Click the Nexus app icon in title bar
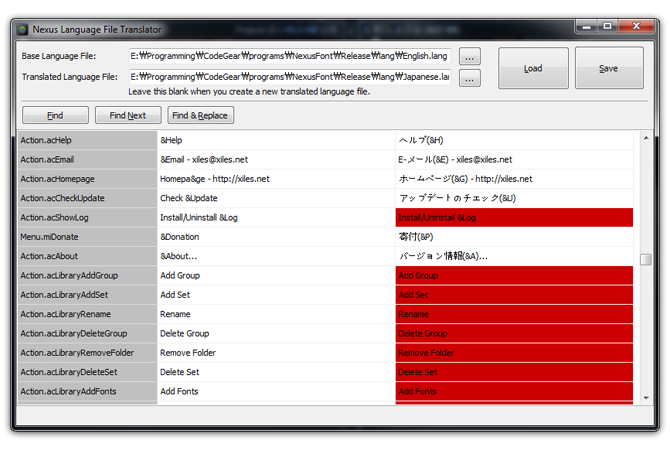This screenshot has width=670, height=450. [x=22, y=29]
